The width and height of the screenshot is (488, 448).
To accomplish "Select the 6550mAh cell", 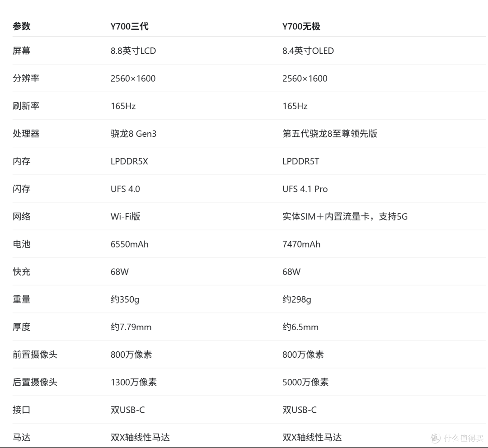I will [x=130, y=244].
